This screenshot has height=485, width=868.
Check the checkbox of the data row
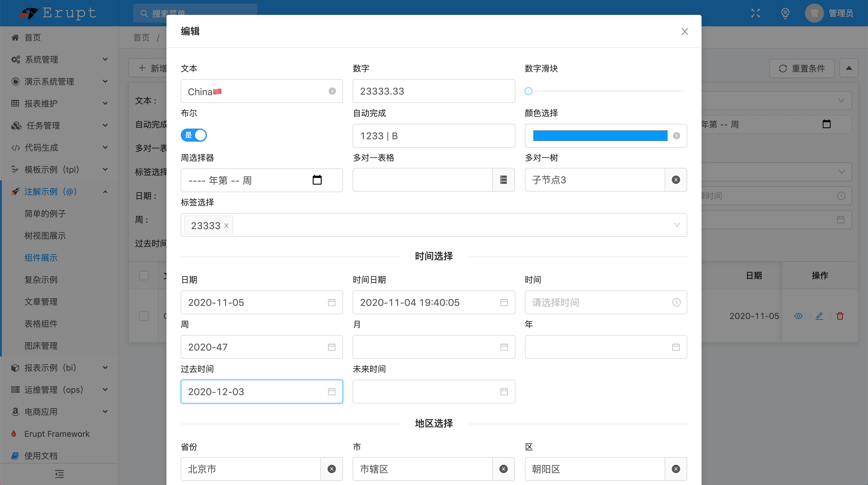[144, 316]
